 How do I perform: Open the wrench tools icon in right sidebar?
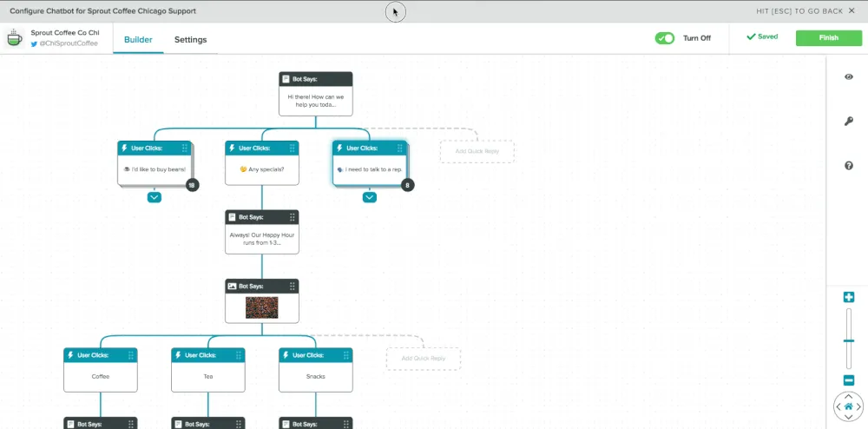[849, 122]
